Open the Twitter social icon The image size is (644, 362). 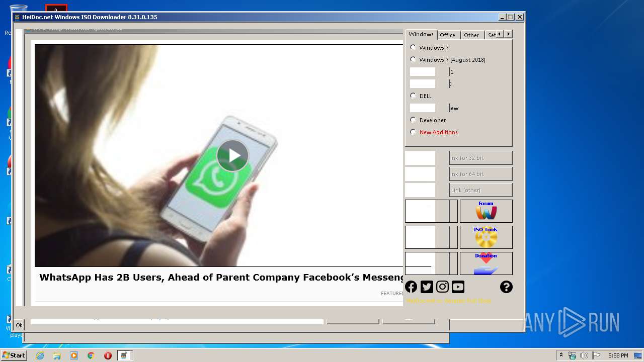pos(427,287)
